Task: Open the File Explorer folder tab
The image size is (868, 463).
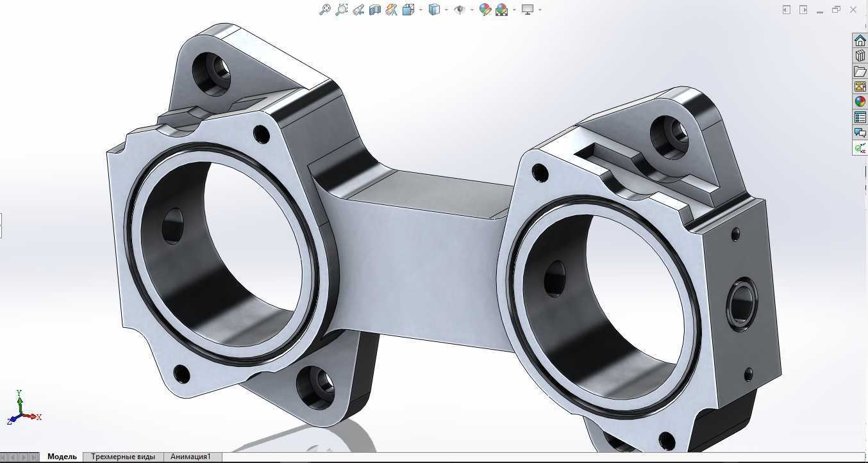Action: (860, 71)
